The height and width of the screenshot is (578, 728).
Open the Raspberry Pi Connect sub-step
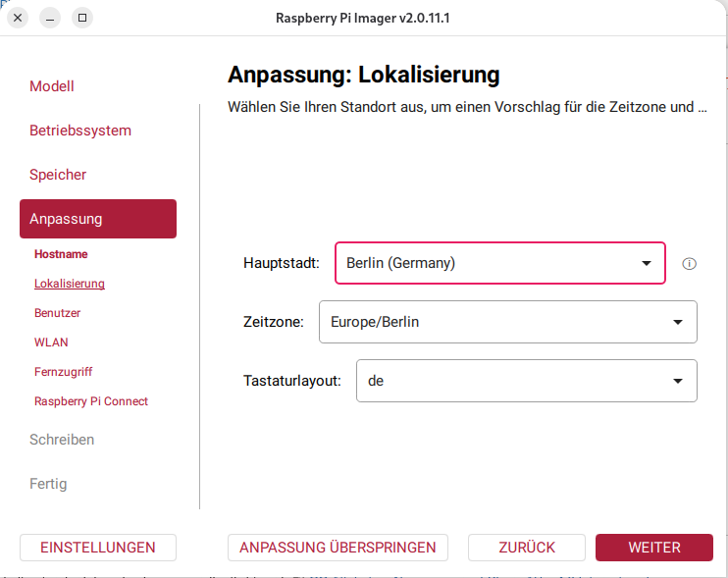pyautogui.click(x=91, y=401)
